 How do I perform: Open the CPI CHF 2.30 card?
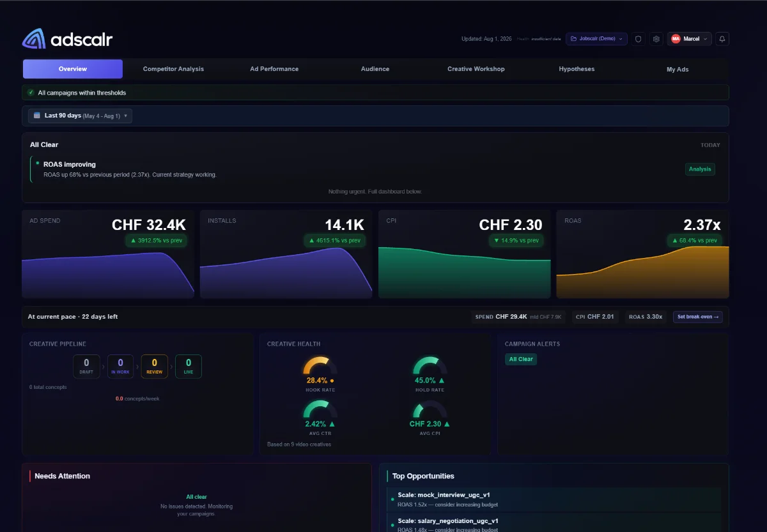coord(465,254)
